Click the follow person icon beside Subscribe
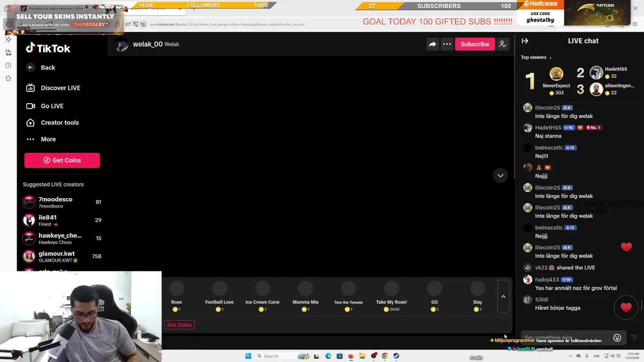The width and height of the screenshot is (644, 362). [503, 44]
